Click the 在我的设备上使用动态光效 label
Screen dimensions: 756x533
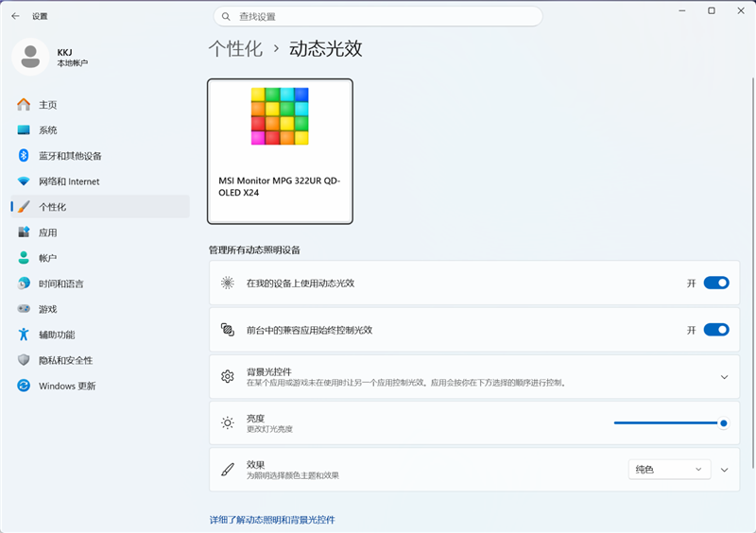301,284
